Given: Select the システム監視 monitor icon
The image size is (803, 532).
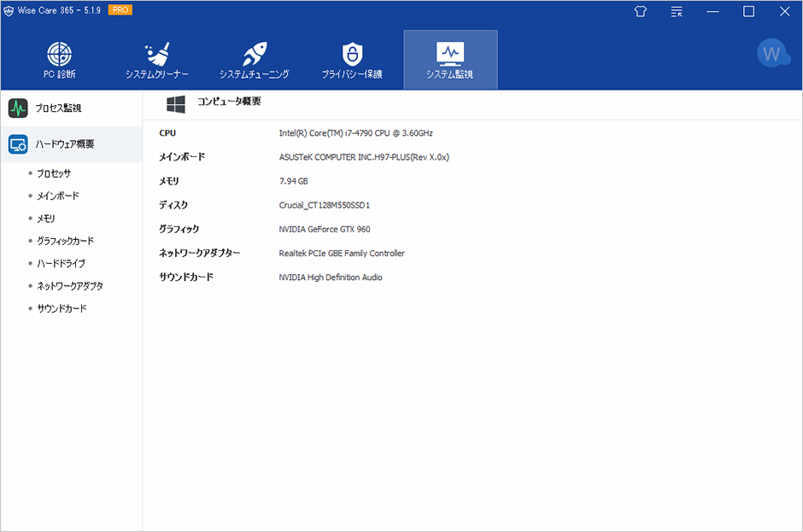Looking at the screenshot, I should [450, 54].
